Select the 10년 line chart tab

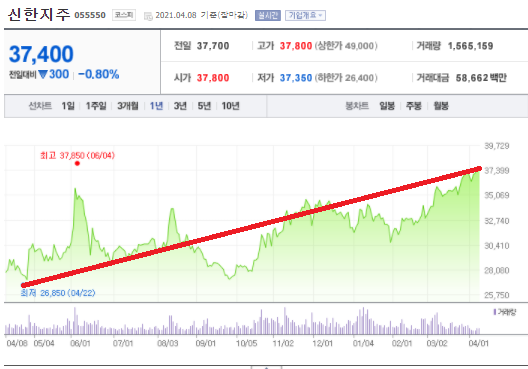pos(230,106)
